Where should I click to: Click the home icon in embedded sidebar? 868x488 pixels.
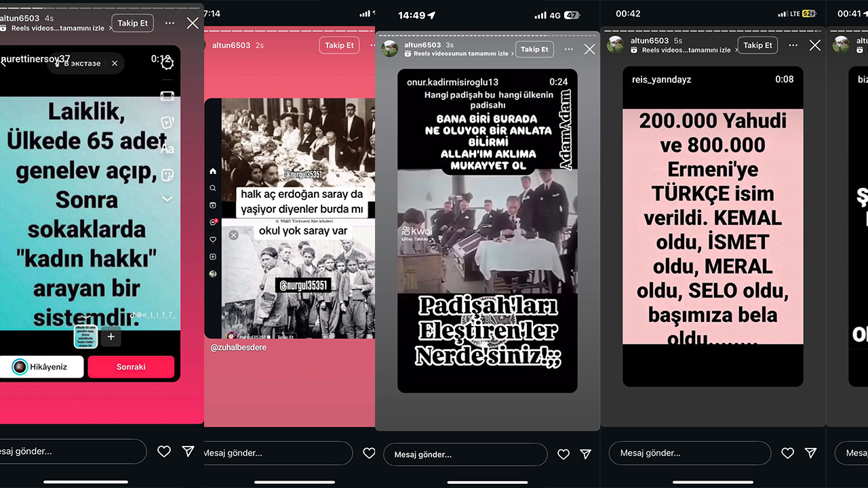(x=213, y=171)
